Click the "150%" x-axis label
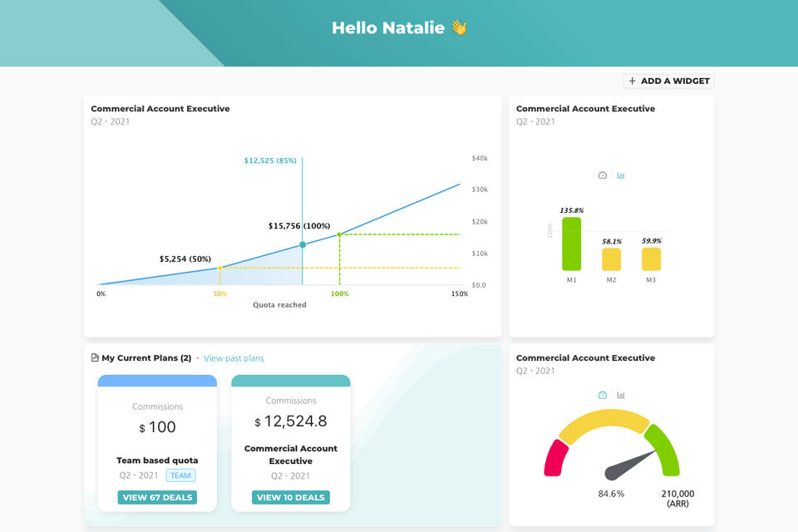Image resolution: width=798 pixels, height=532 pixels. (460, 293)
